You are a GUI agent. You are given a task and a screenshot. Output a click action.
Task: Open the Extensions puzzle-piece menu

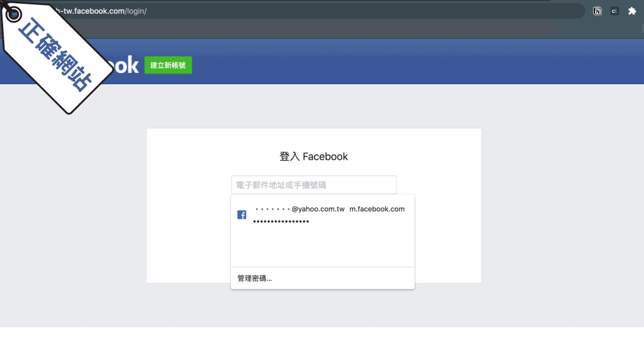tap(632, 11)
